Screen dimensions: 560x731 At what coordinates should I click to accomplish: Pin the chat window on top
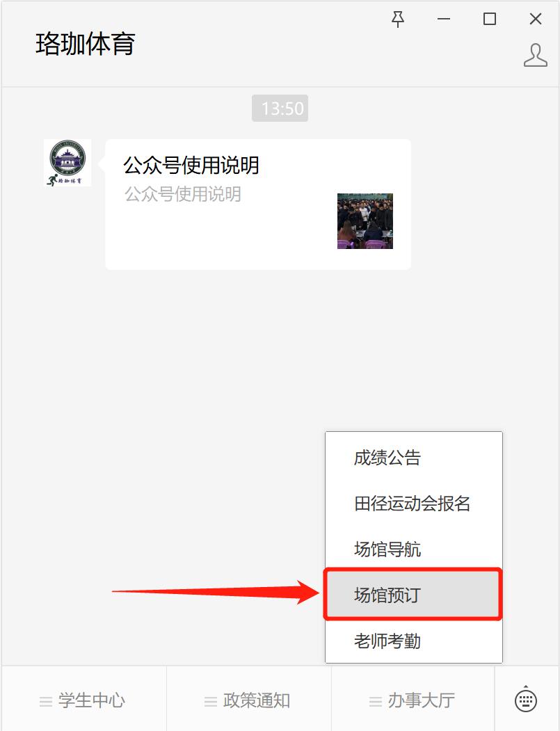coord(398,19)
